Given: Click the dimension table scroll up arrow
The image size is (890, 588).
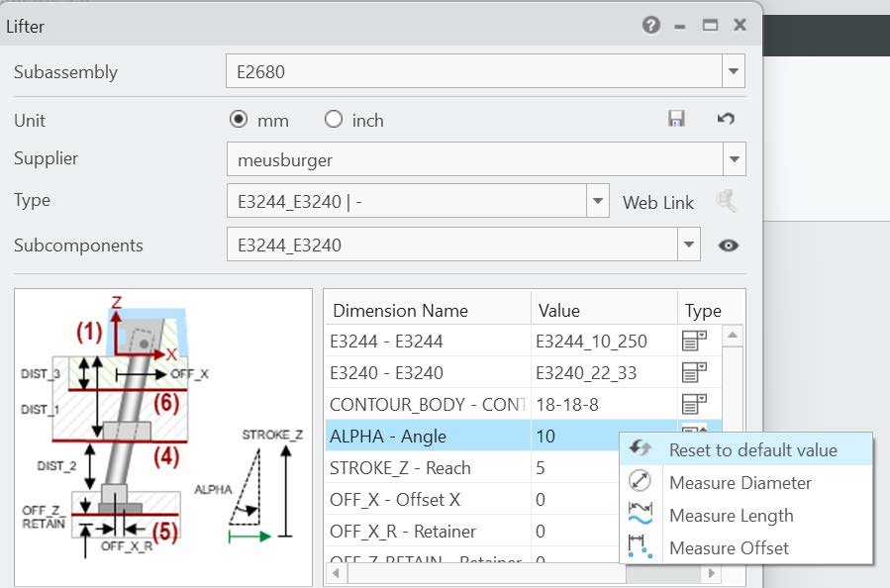Looking at the screenshot, I should (x=734, y=337).
